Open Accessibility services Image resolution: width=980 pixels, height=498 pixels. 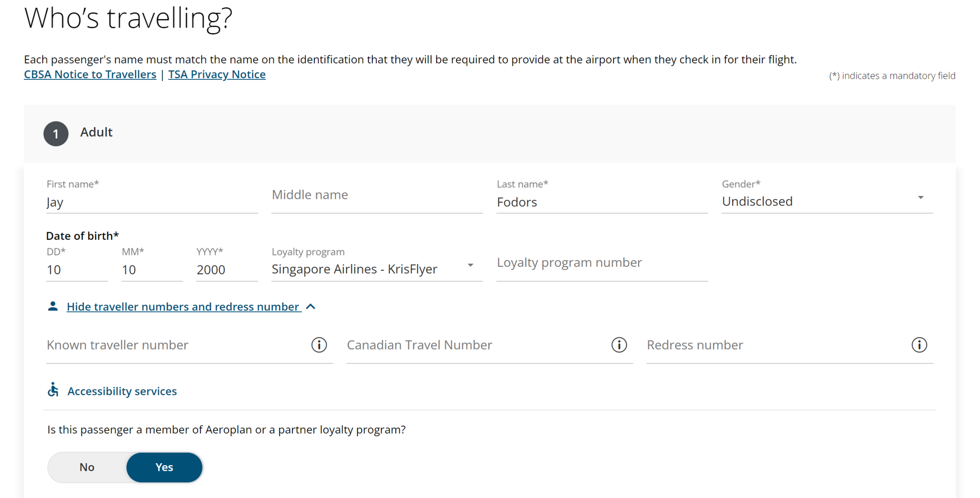click(122, 391)
